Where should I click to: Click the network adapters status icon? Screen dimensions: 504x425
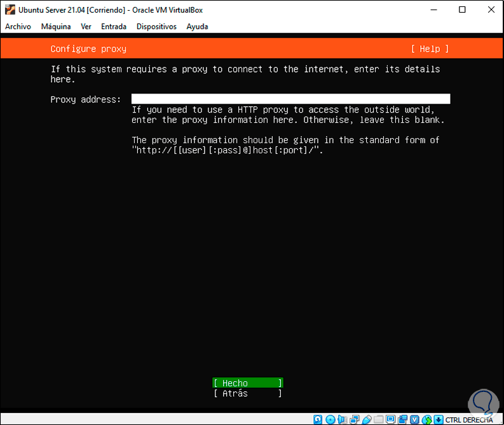pyautogui.click(x=354, y=419)
